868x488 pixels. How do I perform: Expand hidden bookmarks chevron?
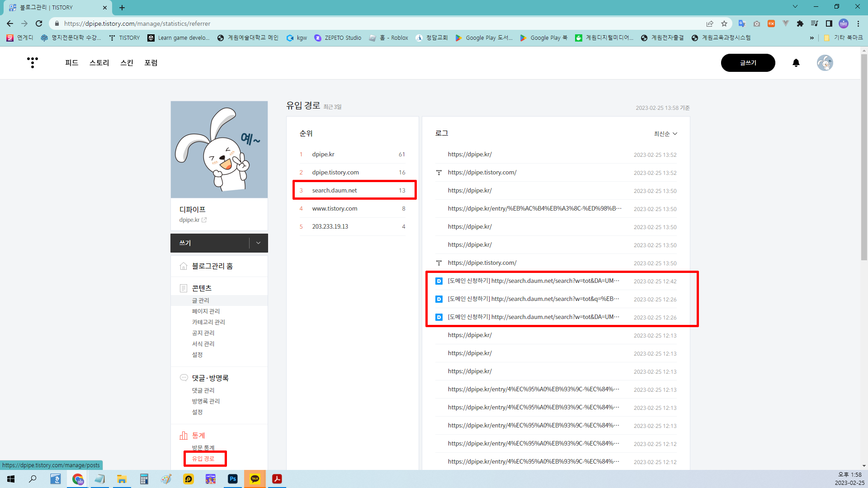pos(811,38)
